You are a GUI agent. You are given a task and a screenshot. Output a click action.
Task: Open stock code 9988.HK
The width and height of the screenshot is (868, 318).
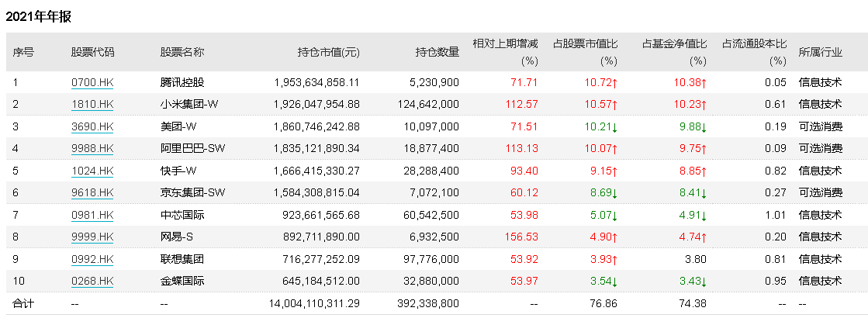pos(92,148)
